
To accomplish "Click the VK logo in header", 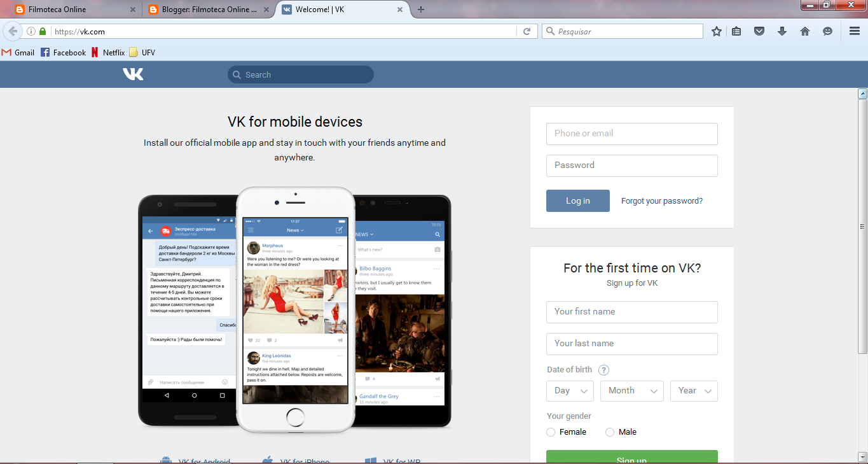I will coord(134,74).
